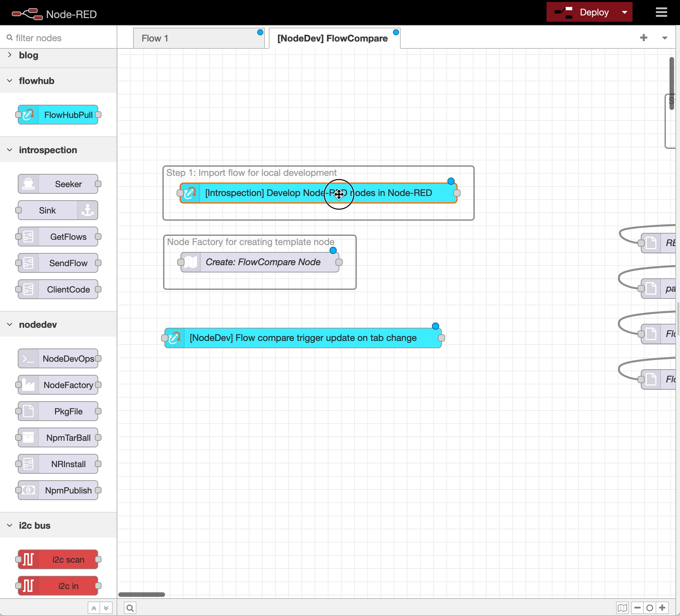The width and height of the screenshot is (680, 616).
Task: Collapse all palette categories double-up arrow
Action: (94, 608)
